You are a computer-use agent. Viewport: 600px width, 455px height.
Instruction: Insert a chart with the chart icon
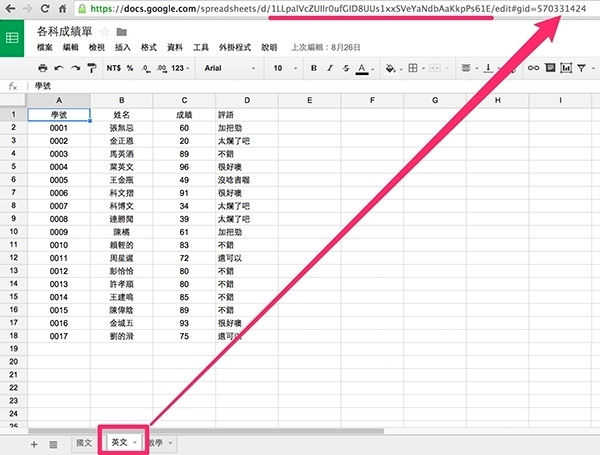(x=566, y=68)
